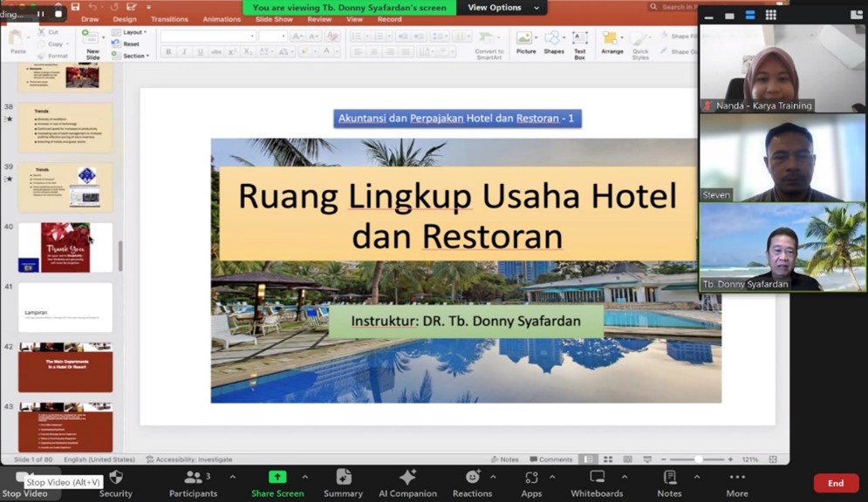Open the Review ribbon tab
Image resolution: width=868 pixels, height=502 pixels.
[319, 19]
